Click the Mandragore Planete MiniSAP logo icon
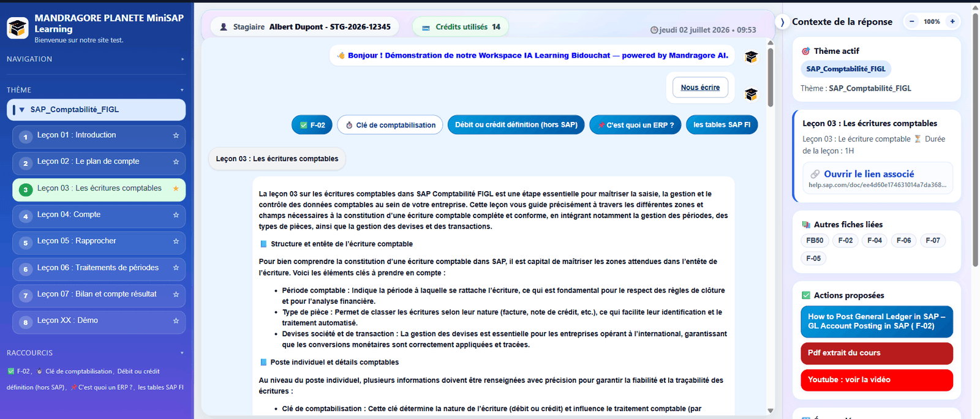 tap(18, 28)
